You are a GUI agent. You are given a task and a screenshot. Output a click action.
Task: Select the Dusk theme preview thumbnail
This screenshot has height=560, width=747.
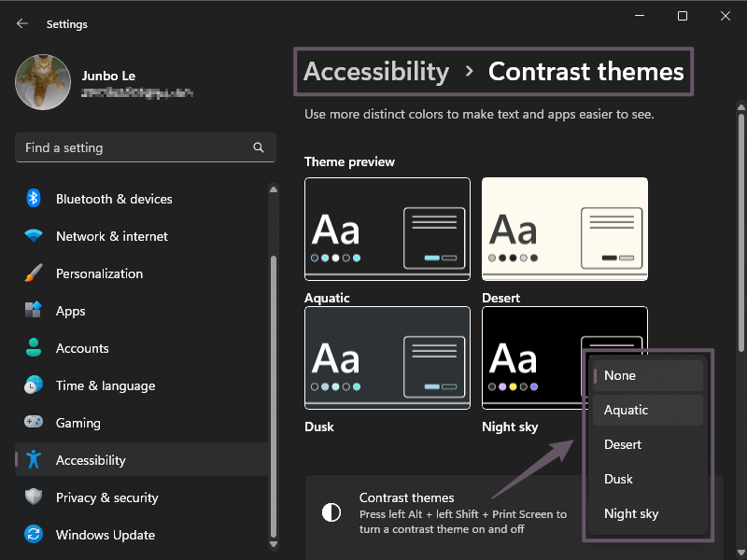tap(388, 357)
